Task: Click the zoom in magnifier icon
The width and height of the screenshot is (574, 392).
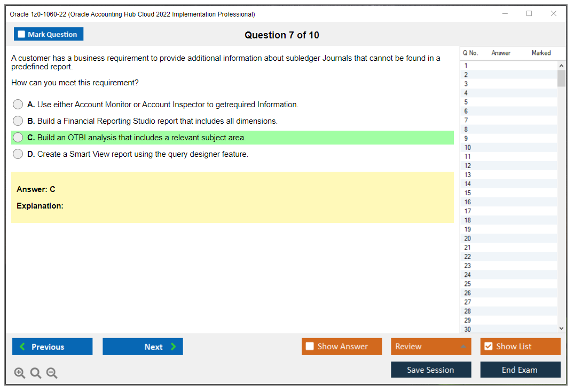Action: 20,373
